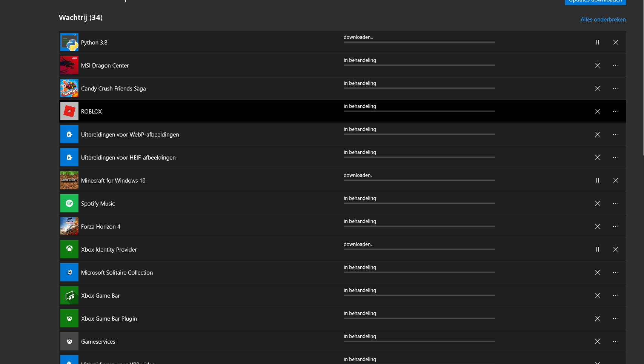Open more options for Gameservices
The height and width of the screenshot is (364, 644).
click(x=616, y=341)
